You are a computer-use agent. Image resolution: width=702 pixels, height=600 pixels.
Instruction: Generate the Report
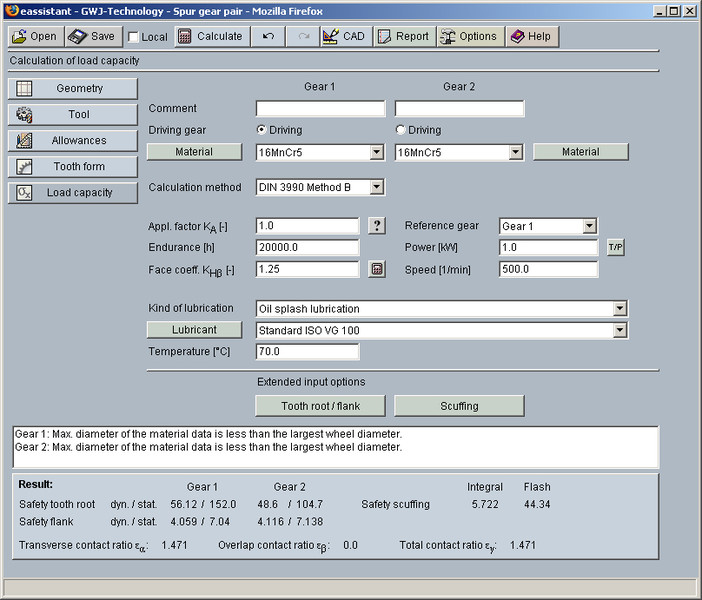tap(404, 36)
